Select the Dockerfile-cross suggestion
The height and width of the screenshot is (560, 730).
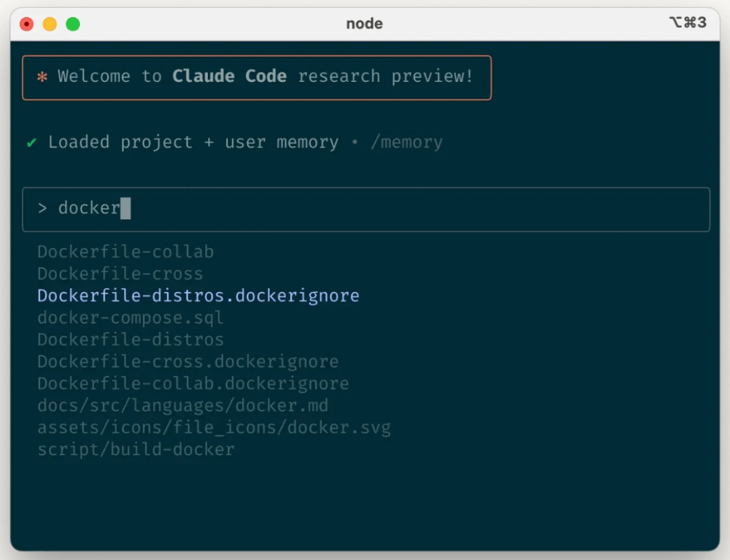[121, 274]
